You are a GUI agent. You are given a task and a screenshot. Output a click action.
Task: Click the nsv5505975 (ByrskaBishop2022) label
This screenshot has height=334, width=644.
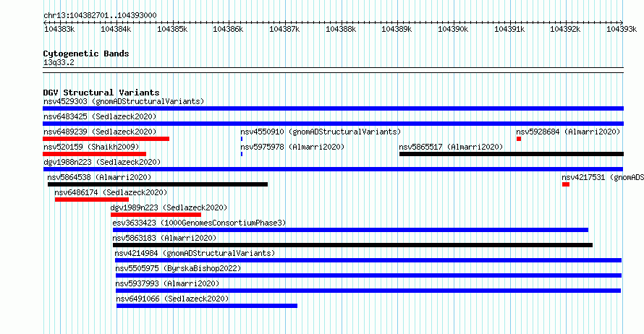[178, 268]
